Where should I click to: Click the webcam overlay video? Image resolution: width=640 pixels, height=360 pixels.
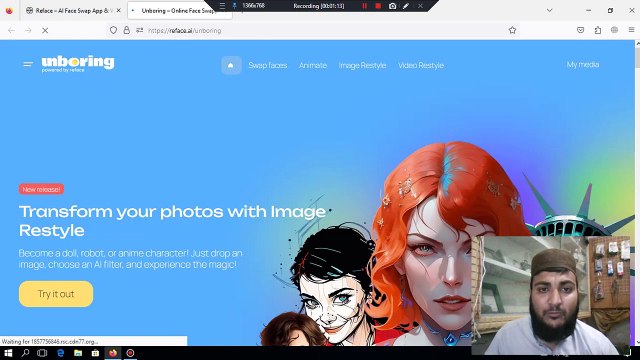pos(551,296)
